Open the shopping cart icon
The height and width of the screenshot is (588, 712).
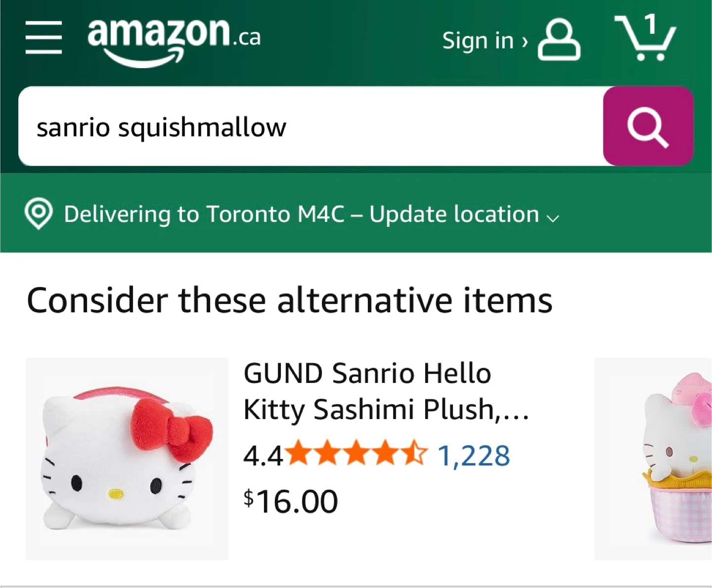pyautogui.click(x=645, y=38)
